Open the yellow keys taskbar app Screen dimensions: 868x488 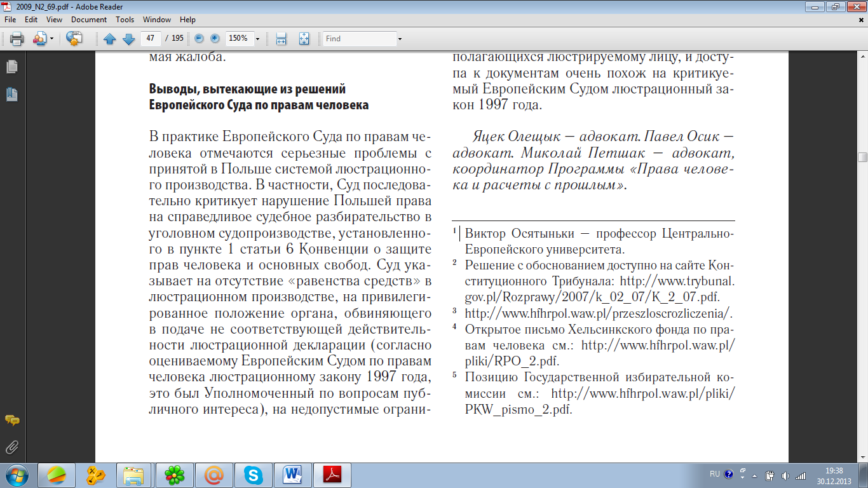coord(96,475)
